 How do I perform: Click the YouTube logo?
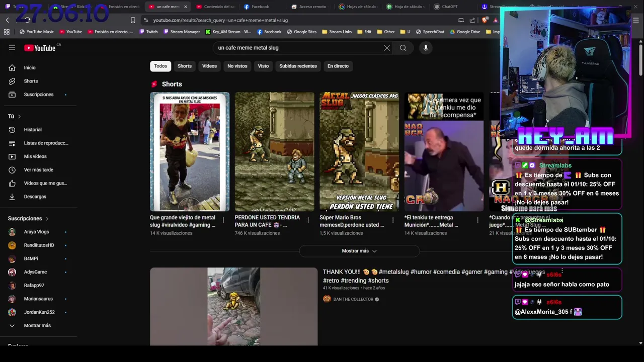point(40,48)
